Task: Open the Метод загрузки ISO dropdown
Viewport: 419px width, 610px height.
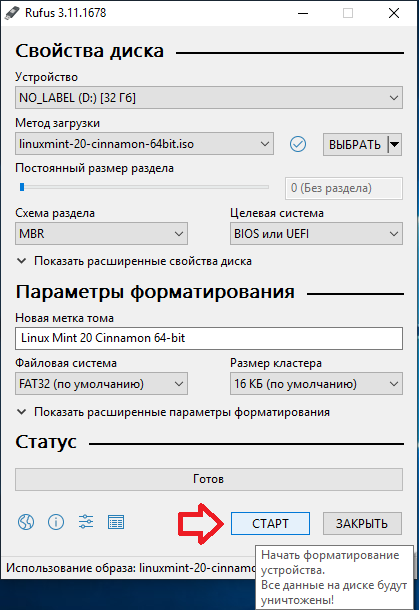Action: (x=144, y=144)
